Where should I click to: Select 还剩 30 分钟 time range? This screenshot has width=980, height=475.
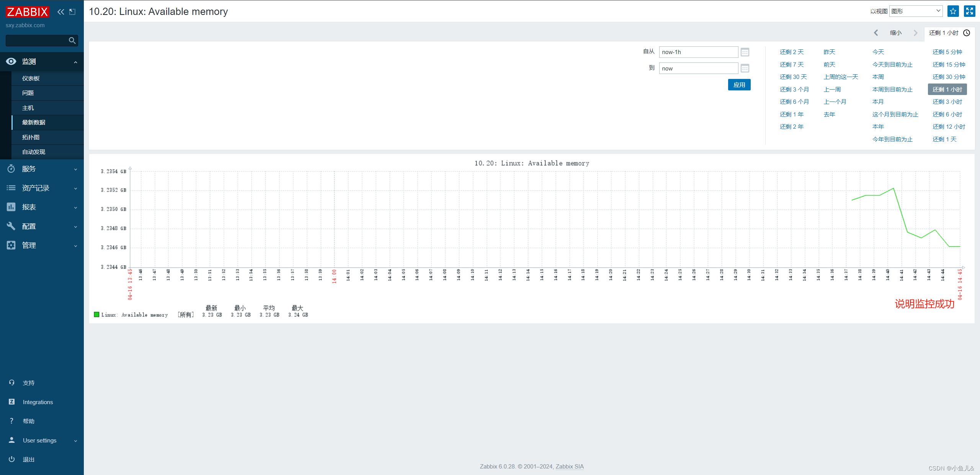949,77
